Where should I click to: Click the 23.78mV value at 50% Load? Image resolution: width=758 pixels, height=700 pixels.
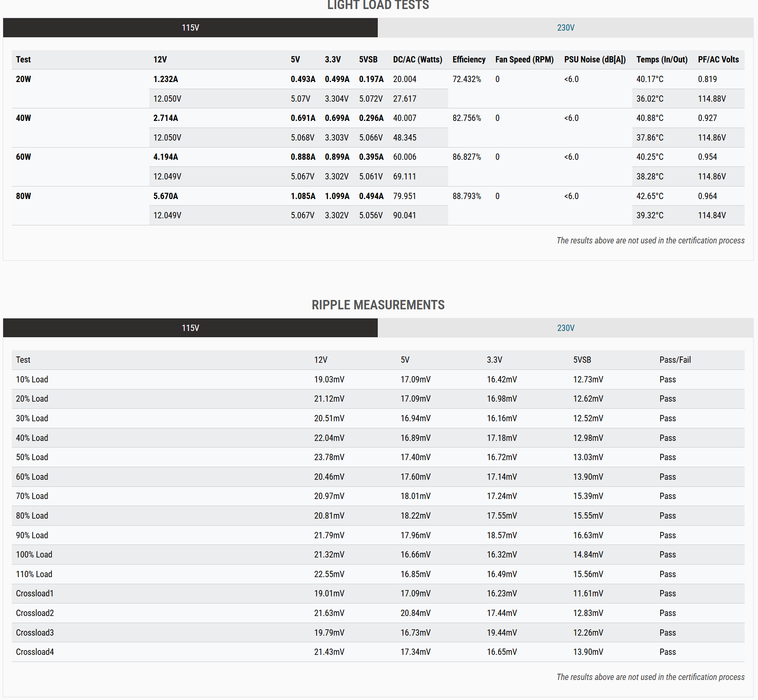329,457
